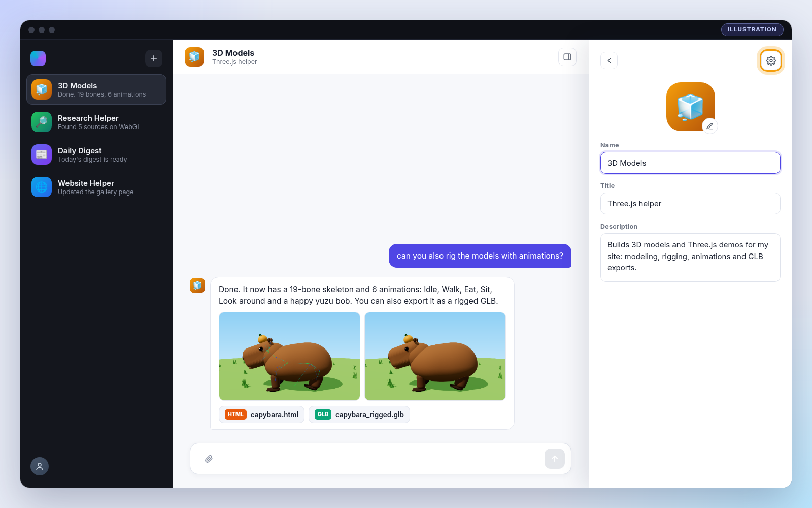Open capybara thumbnail without skeleton lines
Viewport: 812px width, 508px height.
pyautogui.click(x=435, y=356)
